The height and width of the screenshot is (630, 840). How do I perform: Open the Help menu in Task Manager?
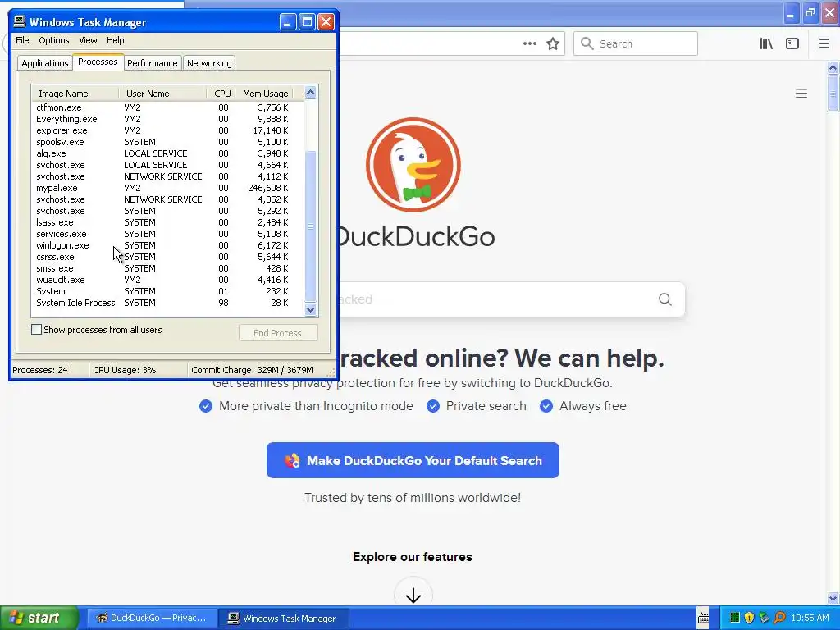[115, 40]
